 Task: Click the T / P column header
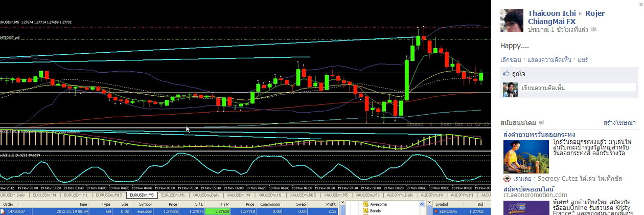[x=218, y=204]
